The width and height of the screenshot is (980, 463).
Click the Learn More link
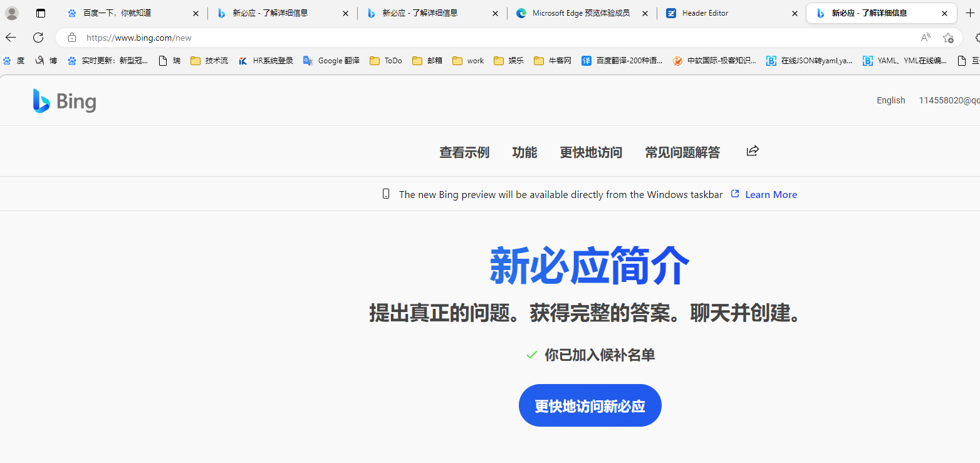pyautogui.click(x=771, y=195)
